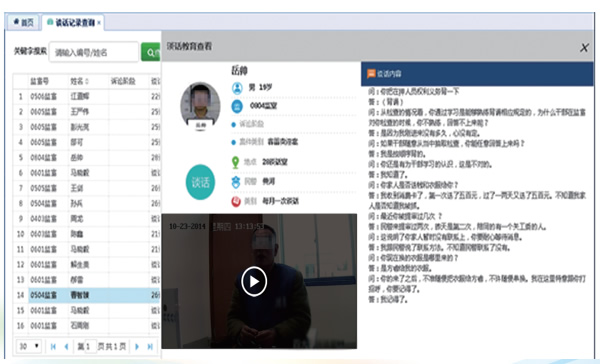Screen dimensions: 600x364
Task: Jump to the last page arrow
Action: click(x=150, y=347)
